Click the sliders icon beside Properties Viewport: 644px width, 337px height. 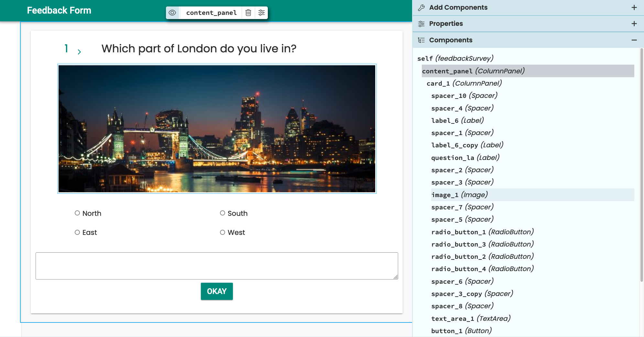click(421, 24)
